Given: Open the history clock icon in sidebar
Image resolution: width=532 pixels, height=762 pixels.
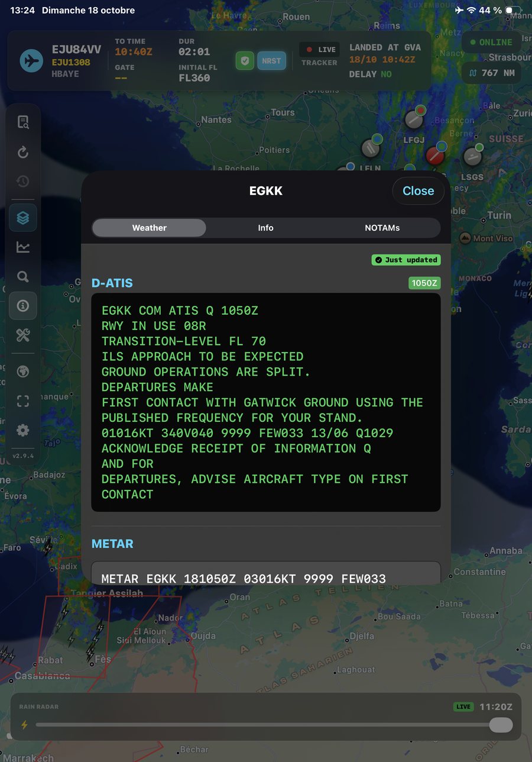Looking at the screenshot, I should 23,182.
